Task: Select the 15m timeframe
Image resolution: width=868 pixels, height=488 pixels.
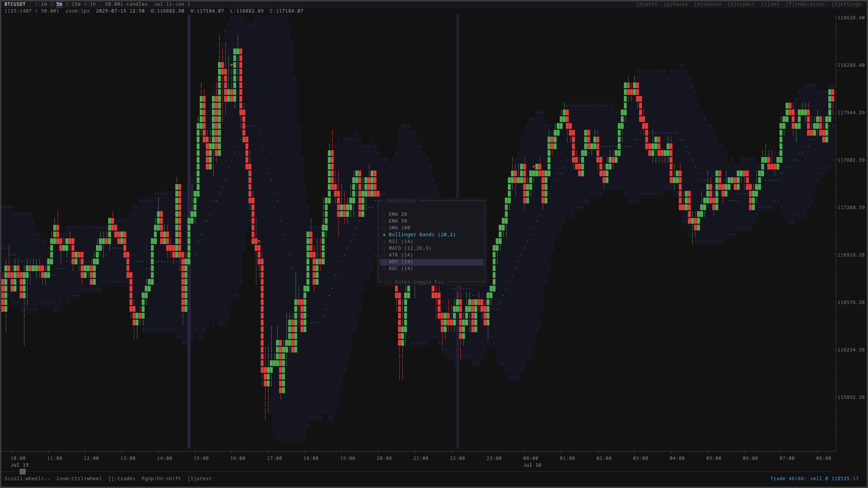Action: (73, 4)
